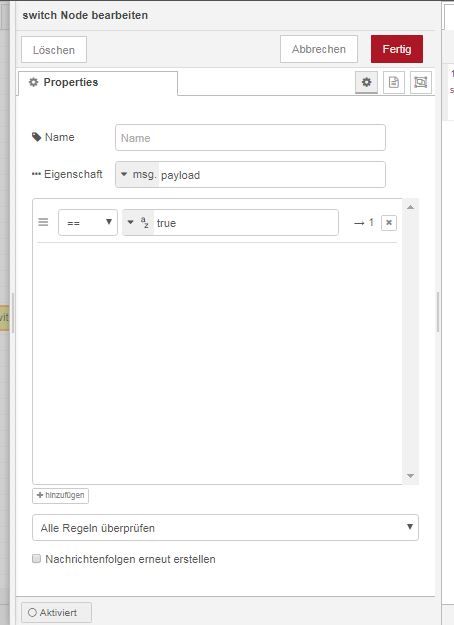Select the Properties tab
The height and width of the screenshot is (625, 454).
(97, 83)
